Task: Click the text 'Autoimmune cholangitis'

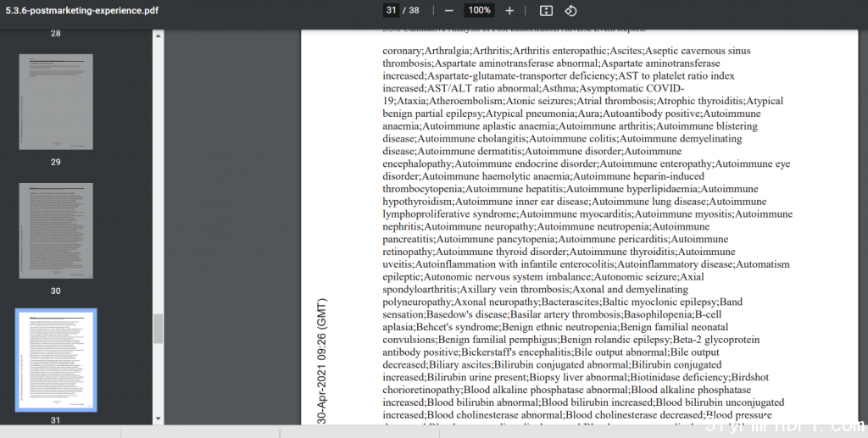Action: pos(472,139)
